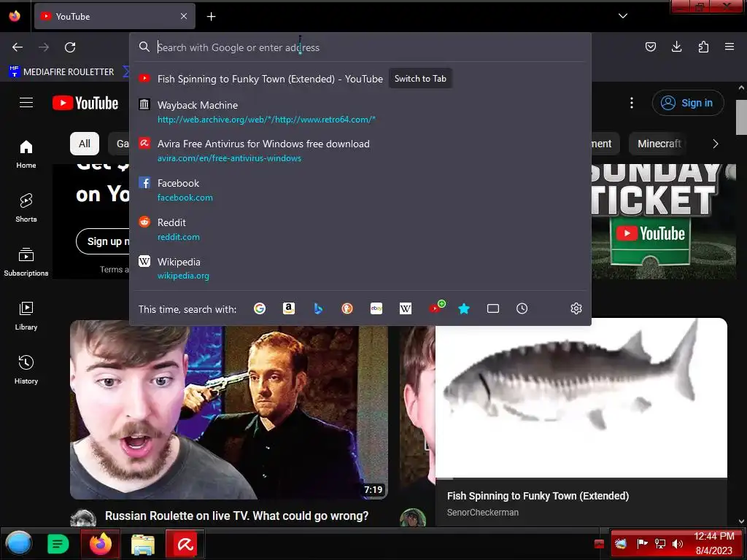Open YouTube settings three-dots menu
The width and height of the screenshot is (747, 560).
pyautogui.click(x=632, y=103)
